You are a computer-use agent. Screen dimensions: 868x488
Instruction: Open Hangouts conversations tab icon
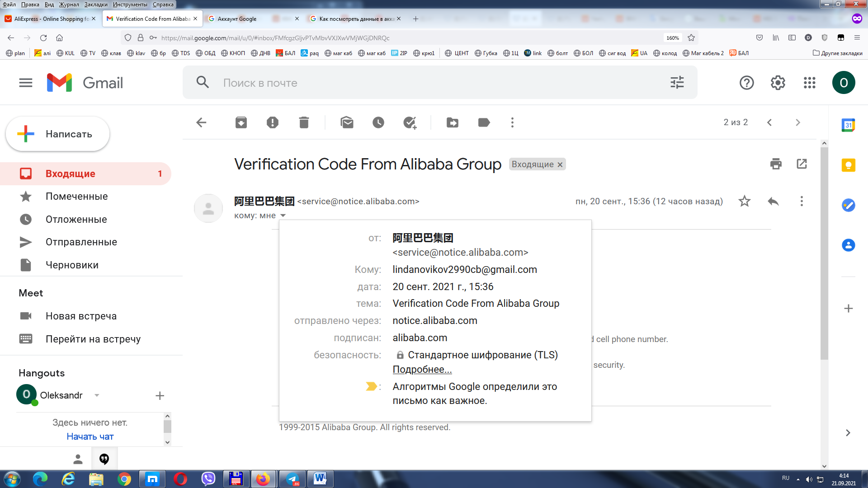[x=104, y=459]
